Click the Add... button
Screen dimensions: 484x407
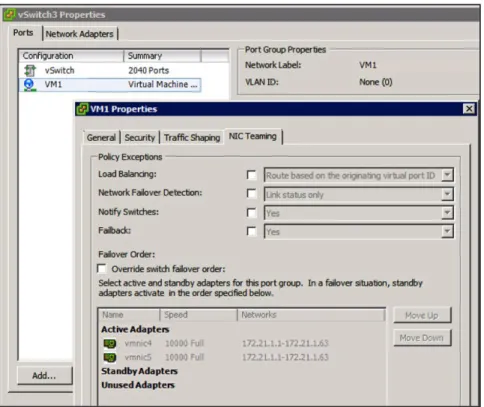pos(44,376)
